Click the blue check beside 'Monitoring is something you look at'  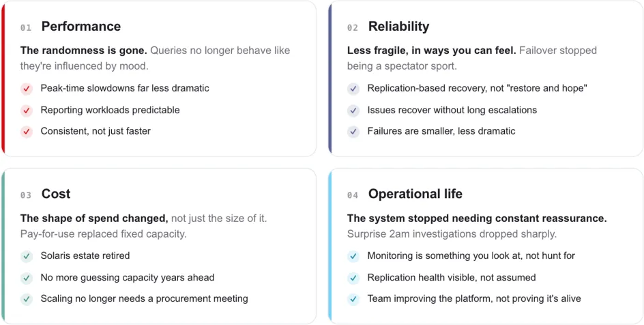click(x=353, y=257)
